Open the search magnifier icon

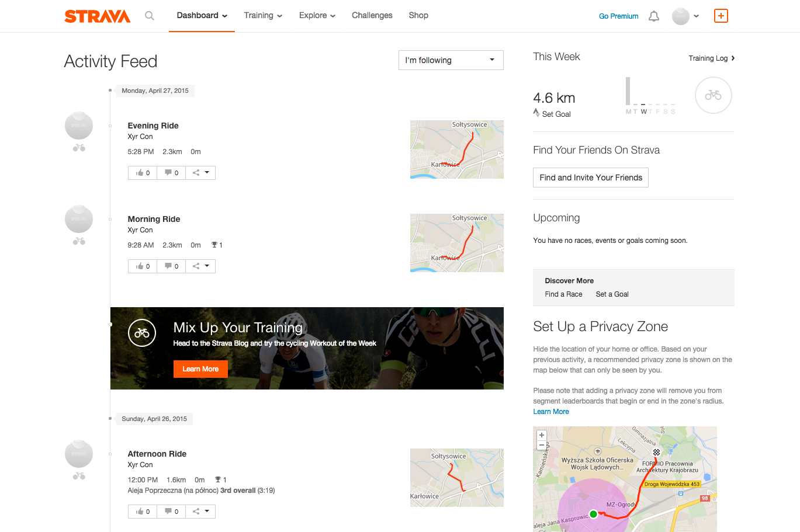click(150, 16)
